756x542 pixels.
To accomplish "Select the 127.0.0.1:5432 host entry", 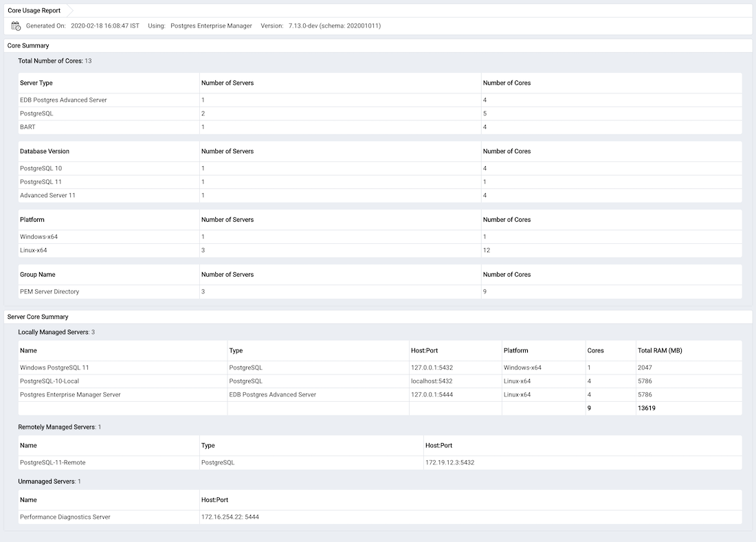I will (432, 368).
